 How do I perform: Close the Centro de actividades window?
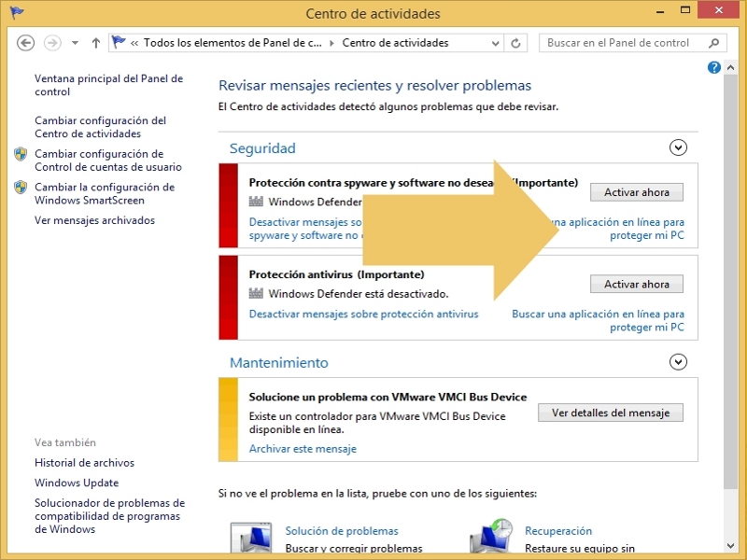click(718, 10)
